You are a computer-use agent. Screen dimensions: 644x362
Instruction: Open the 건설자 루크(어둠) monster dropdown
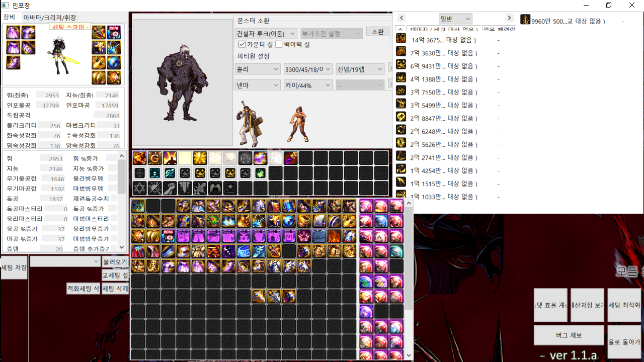266,34
